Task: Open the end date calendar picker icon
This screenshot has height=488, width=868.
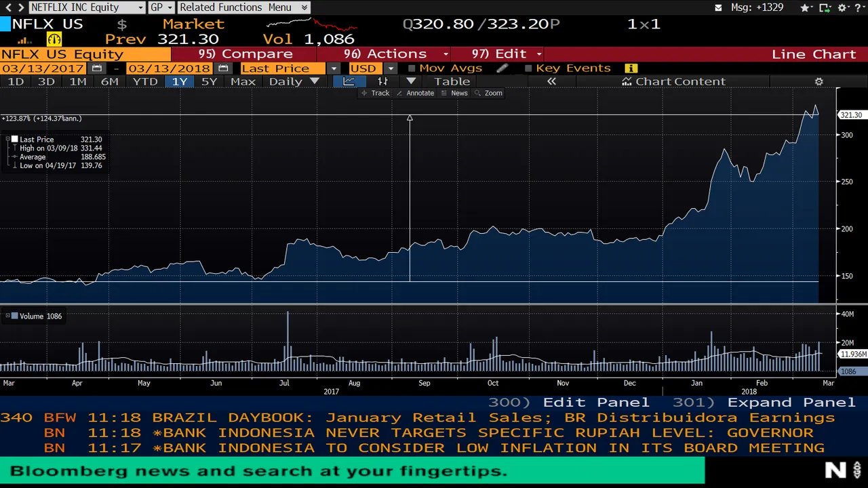Action: click(223, 68)
